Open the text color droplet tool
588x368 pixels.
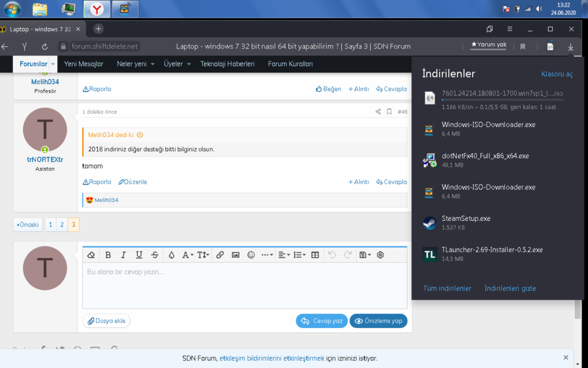pyautogui.click(x=171, y=255)
